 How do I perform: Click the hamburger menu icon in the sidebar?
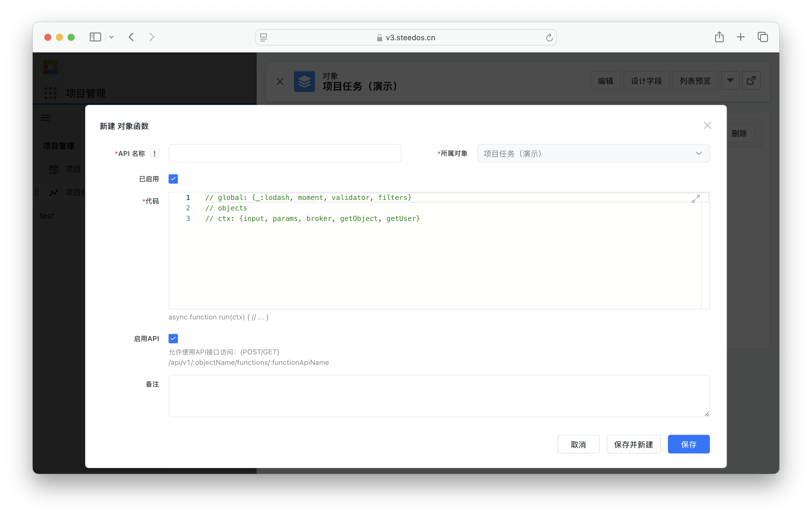pyautogui.click(x=45, y=118)
